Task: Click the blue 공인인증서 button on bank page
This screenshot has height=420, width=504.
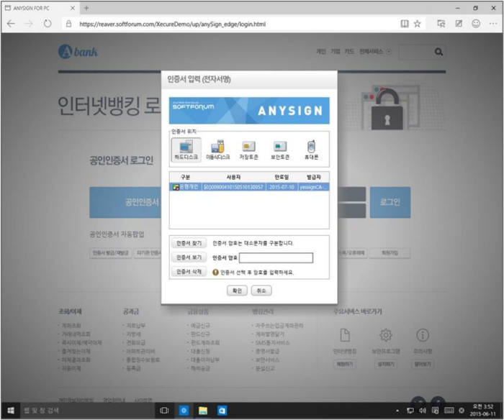Action: click(x=125, y=202)
